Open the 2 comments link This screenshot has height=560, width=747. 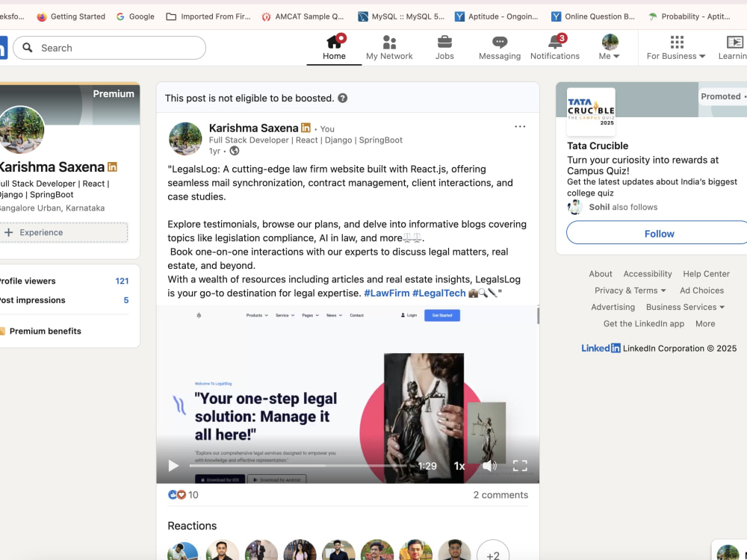[500, 495]
